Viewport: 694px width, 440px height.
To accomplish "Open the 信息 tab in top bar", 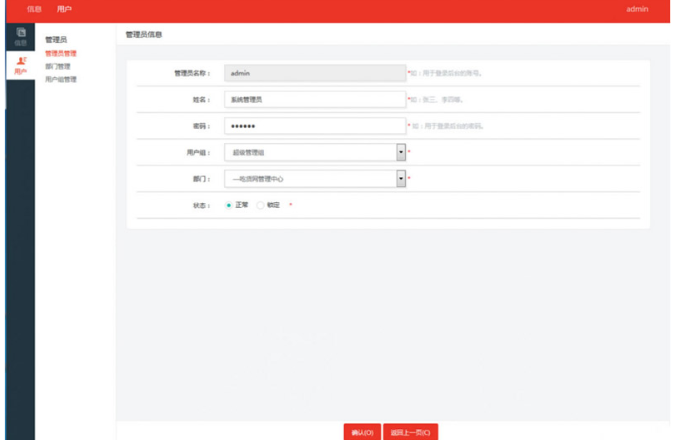I will (x=34, y=9).
